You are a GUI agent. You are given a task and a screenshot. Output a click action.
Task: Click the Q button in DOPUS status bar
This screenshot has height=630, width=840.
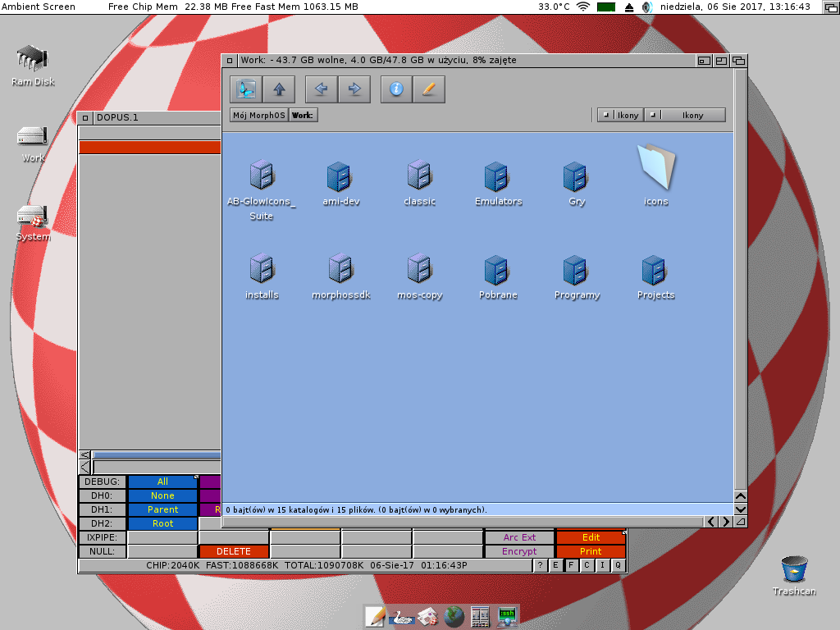(x=618, y=565)
